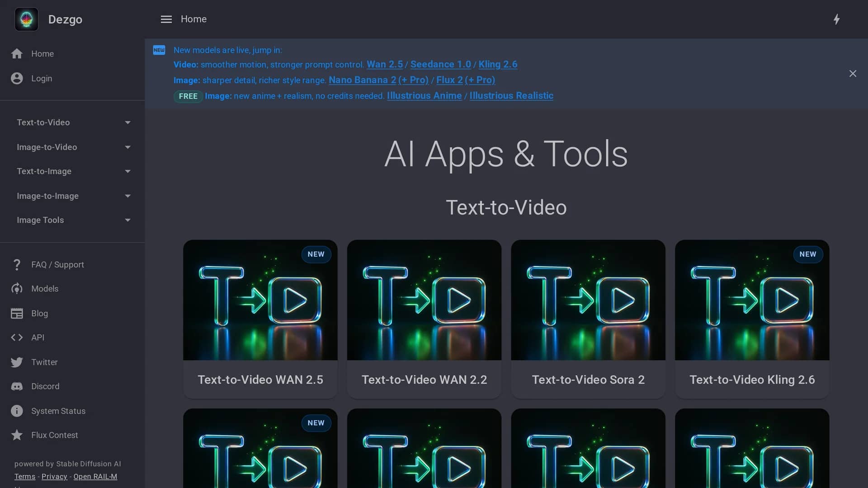Open the Open RAIL-M footer link
Screen dimensions: 868x488
click(x=95, y=477)
